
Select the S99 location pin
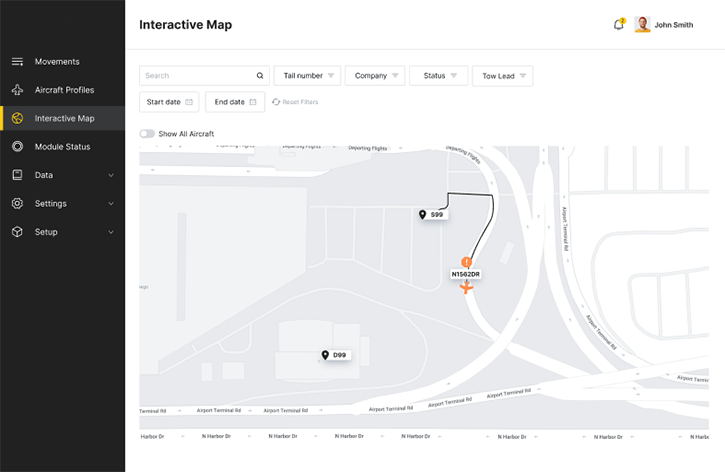(423, 215)
